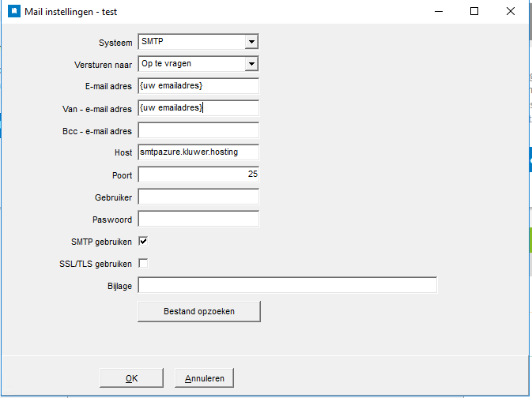This screenshot has width=532, height=398.
Task: Click the Poort field showing 25
Action: (x=198, y=175)
